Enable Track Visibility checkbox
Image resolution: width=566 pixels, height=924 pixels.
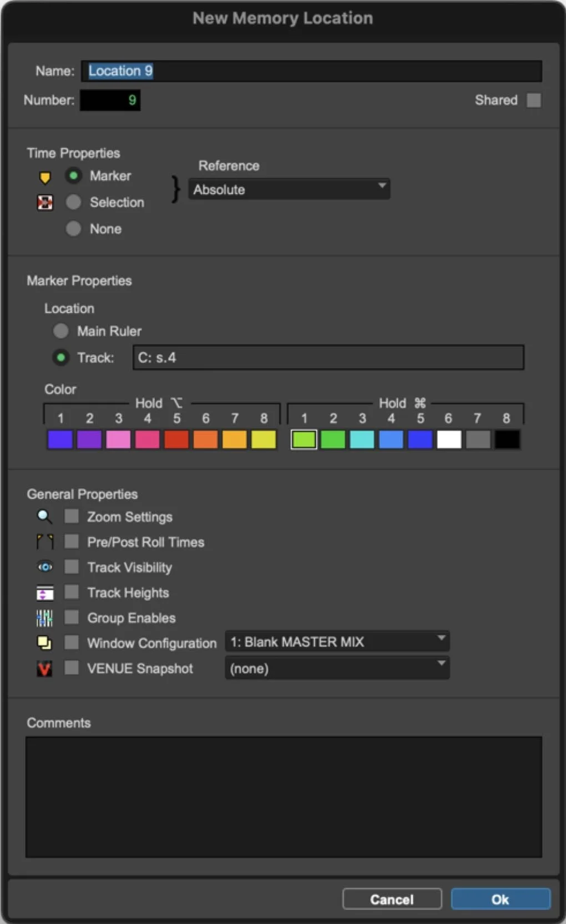(x=72, y=567)
